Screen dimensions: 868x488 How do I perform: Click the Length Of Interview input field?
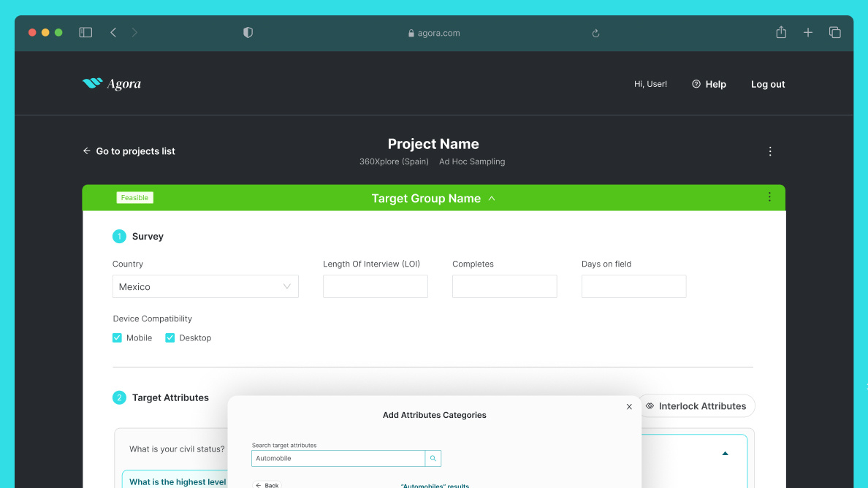click(x=376, y=286)
